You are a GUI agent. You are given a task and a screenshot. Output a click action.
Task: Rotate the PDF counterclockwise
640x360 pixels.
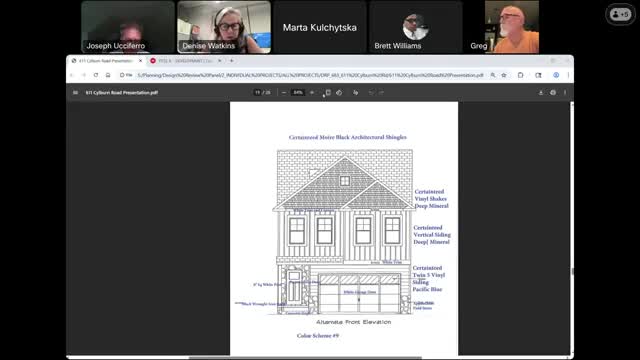click(x=339, y=93)
